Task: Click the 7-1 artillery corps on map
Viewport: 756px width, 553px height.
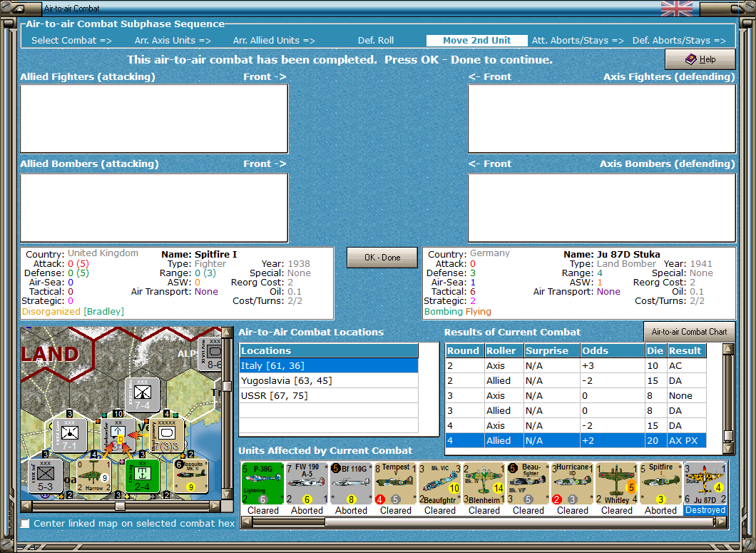Action: point(69,435)
